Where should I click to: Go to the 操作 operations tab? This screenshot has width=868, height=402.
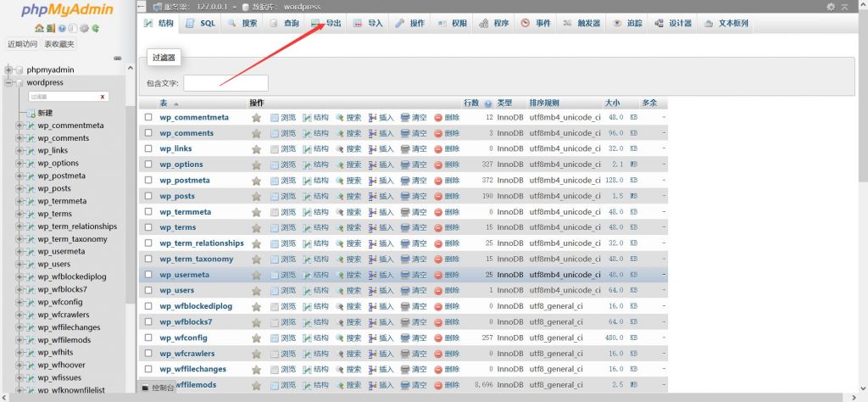pos(410,23)
